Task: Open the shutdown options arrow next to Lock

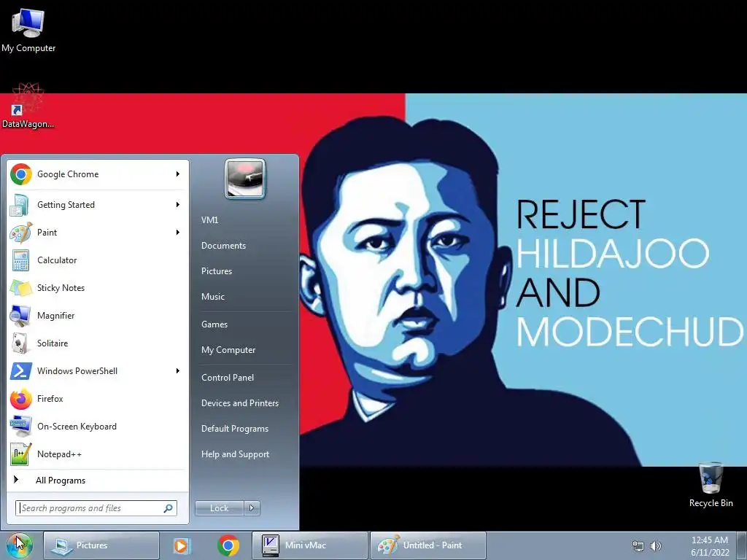Action: (252, 508)
